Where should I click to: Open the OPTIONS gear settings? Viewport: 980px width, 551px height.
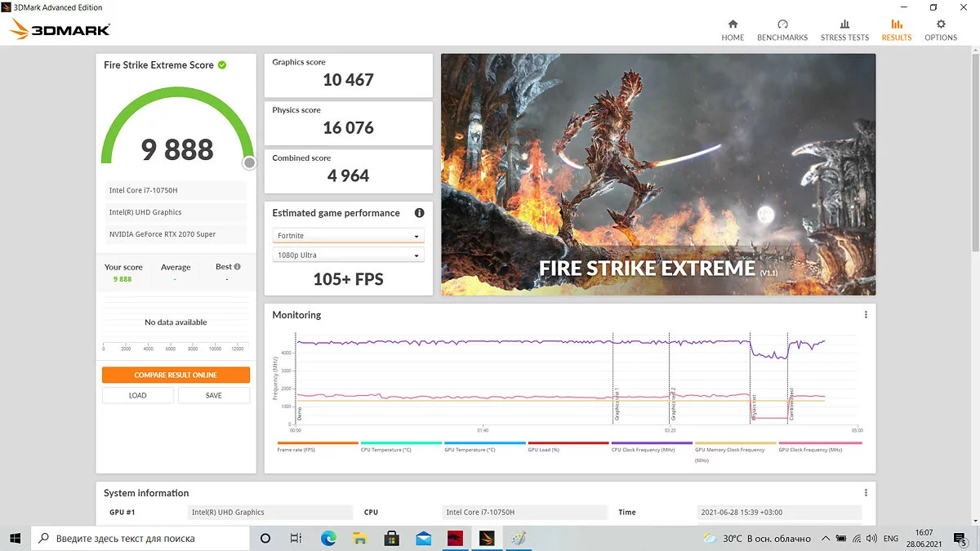tap(941, 30)
